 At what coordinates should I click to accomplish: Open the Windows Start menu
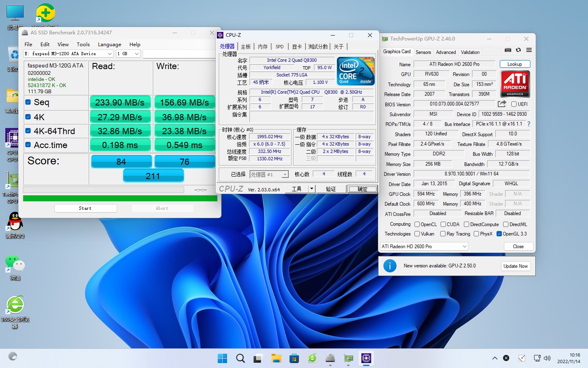click(223, 359)
